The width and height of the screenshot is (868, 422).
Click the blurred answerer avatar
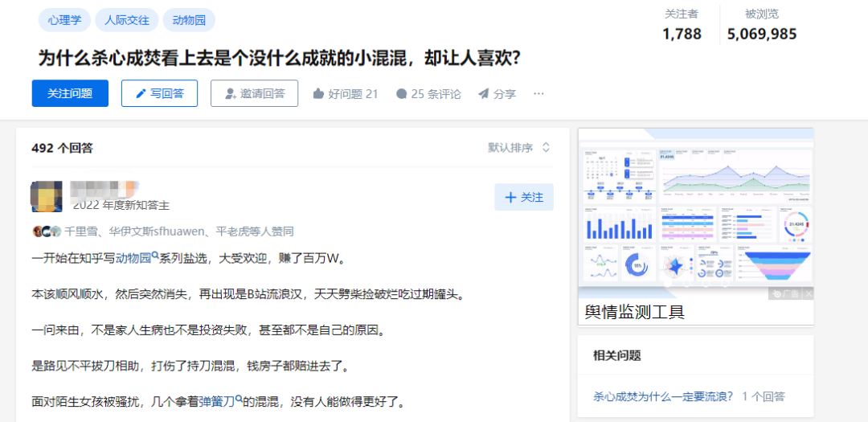(x=47, y=196)
